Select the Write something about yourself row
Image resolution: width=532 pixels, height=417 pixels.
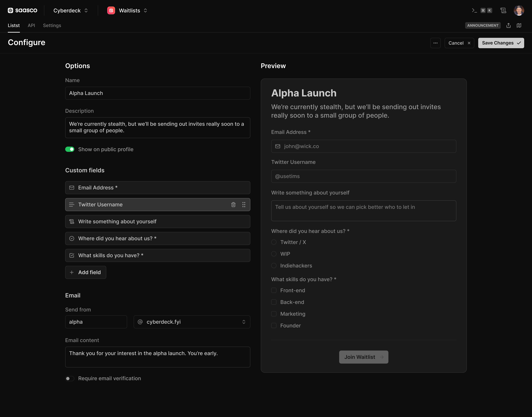(158, 221)
